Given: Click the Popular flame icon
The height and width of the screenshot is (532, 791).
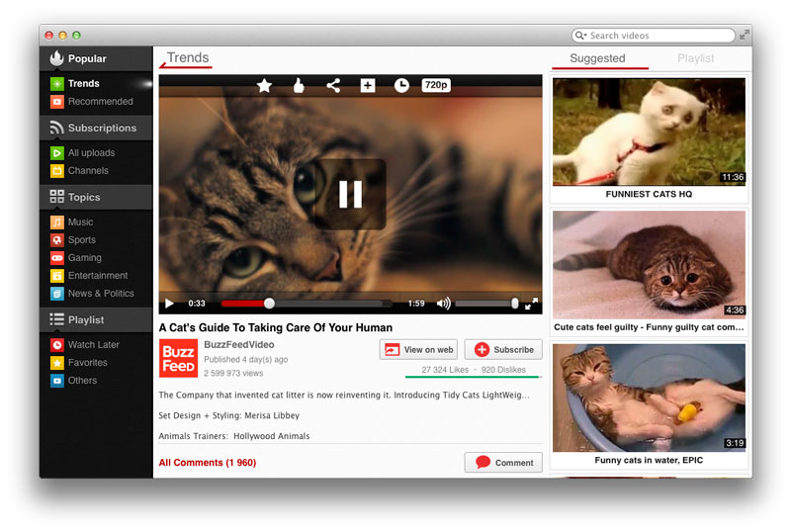Looking at the screenshot, I should (x=56, y=58).
